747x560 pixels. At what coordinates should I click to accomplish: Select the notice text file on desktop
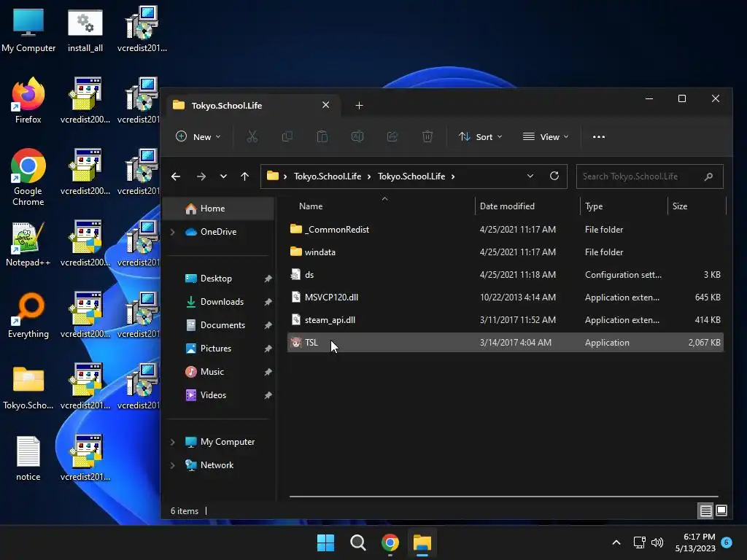(28, 459)
